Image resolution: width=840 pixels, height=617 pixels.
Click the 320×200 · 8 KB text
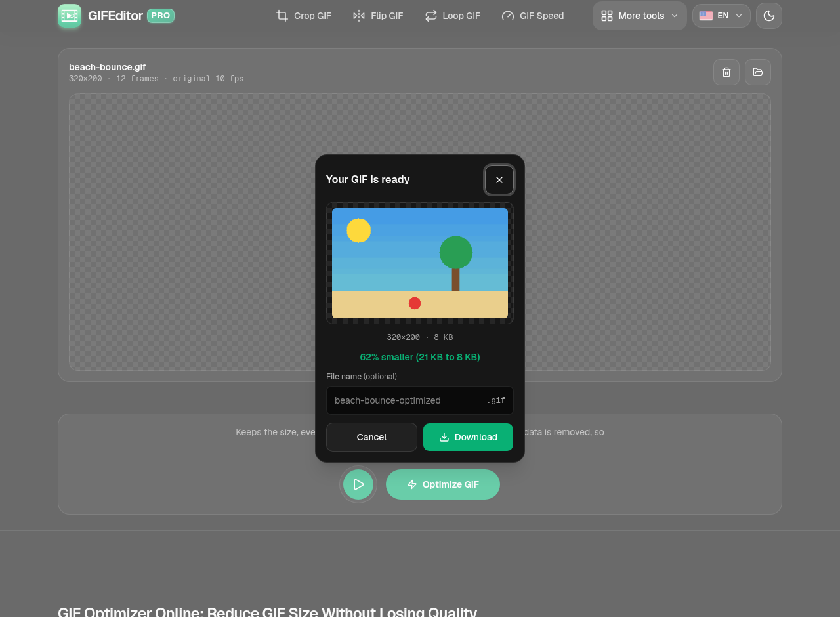point(420,337)
